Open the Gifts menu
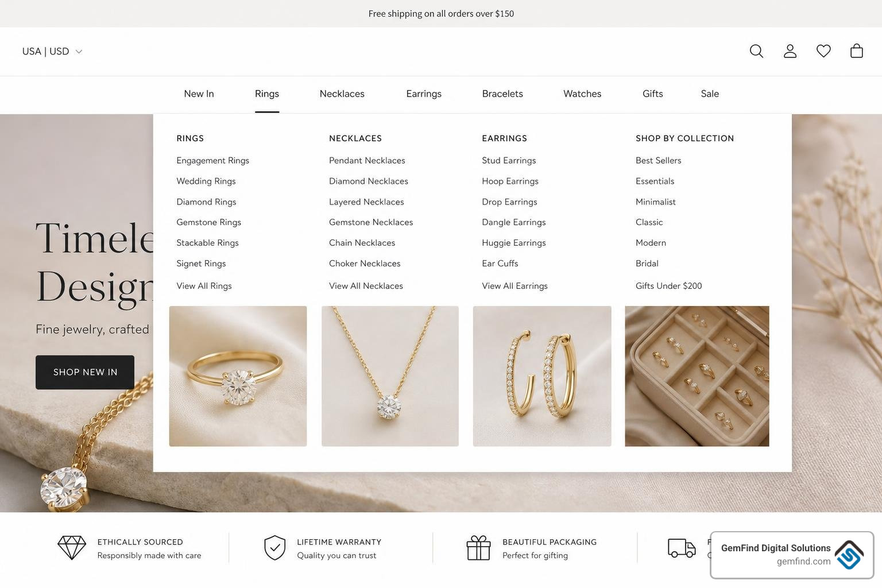Viewport: 882px width, 588px height. pyautogui.click(x=653, y=94)
